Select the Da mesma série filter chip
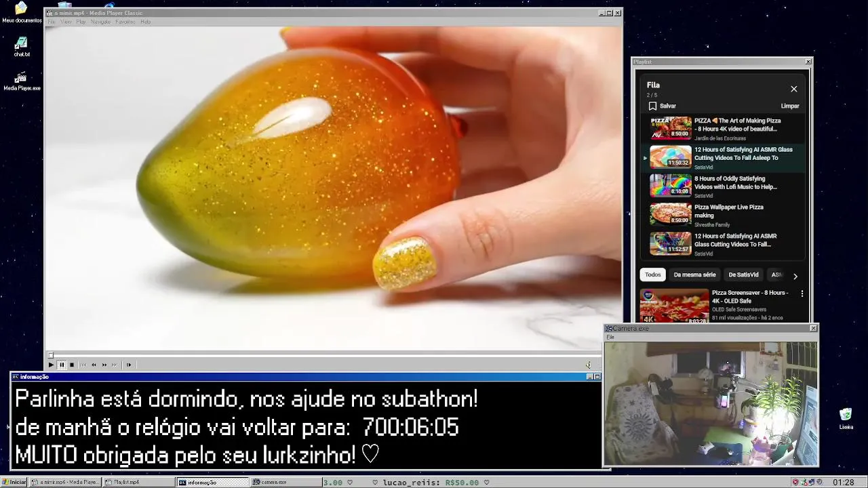 [x=695, y=274]
